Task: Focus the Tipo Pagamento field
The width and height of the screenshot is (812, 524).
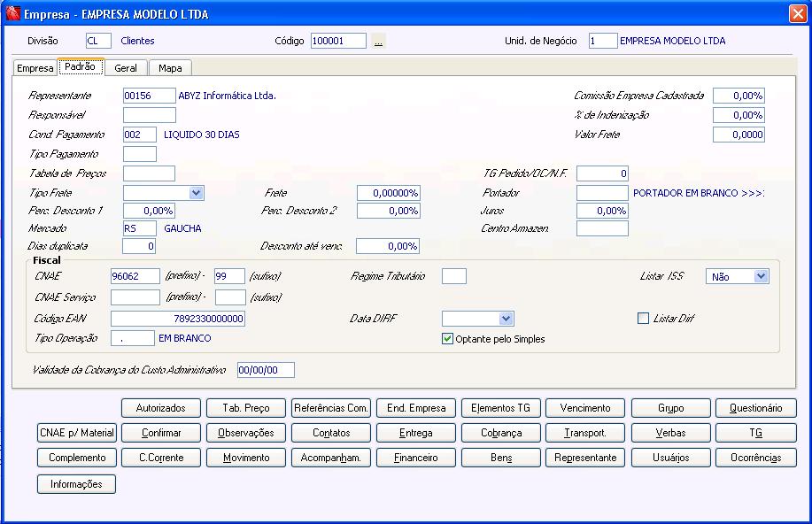Action: point(140,154)
